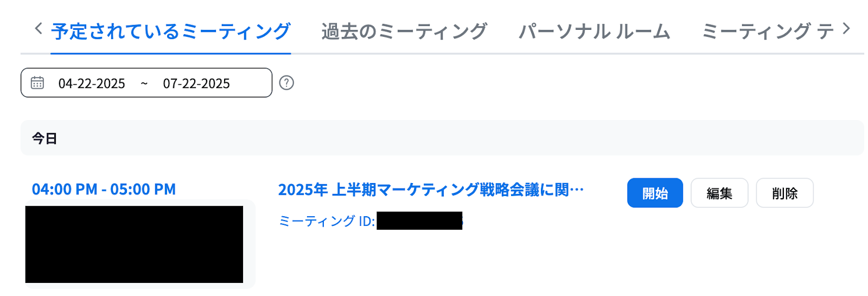Image resolution: width=868 pixels, height=296 pixels.
Task: Click the tilde separator in date range
Action: (x=144, y=83)
